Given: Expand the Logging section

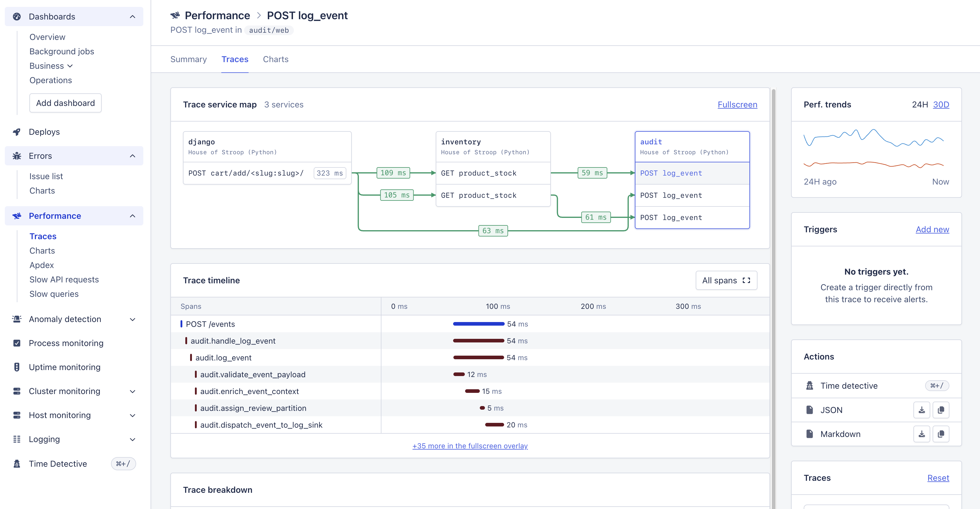Looking at the screenshot, I should pyautogui.click(x=132, y=439).
